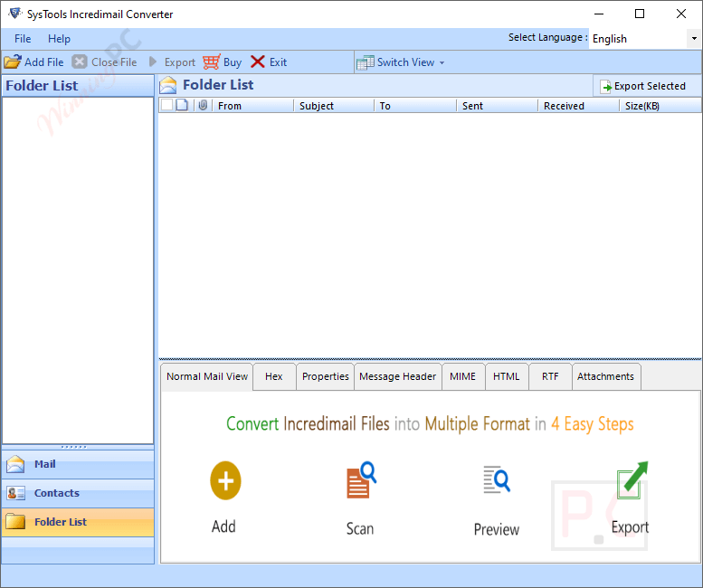Click the 'Preview' step label
Image resolution: width=703 pixels, height=588 pixels.
click(497, 529)
